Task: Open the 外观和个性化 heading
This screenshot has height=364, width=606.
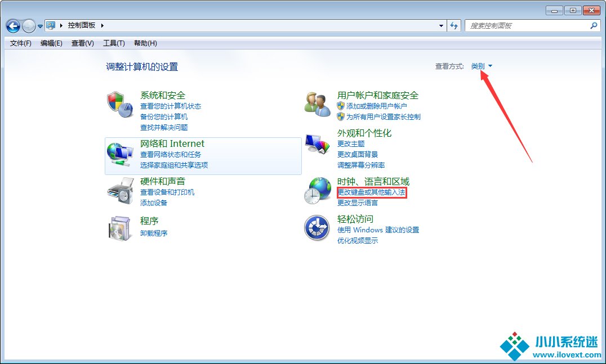Action: [x=364, y=133]
